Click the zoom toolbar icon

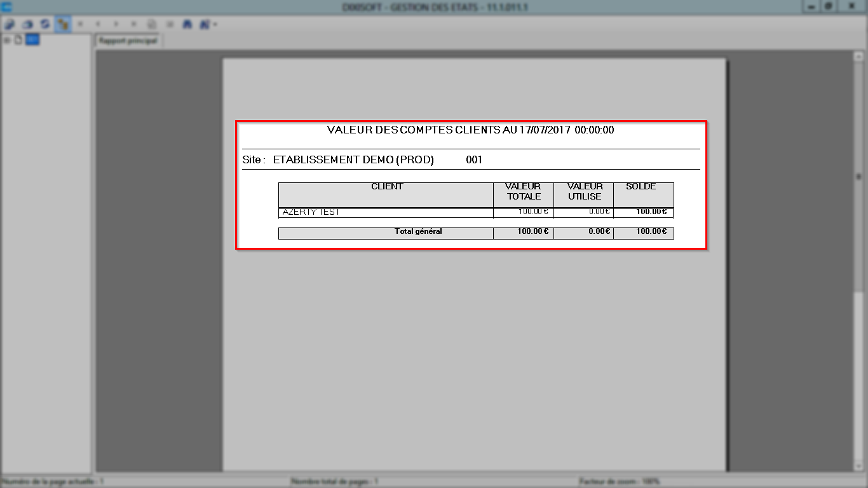pyautogui.click(x=205, y=24)
